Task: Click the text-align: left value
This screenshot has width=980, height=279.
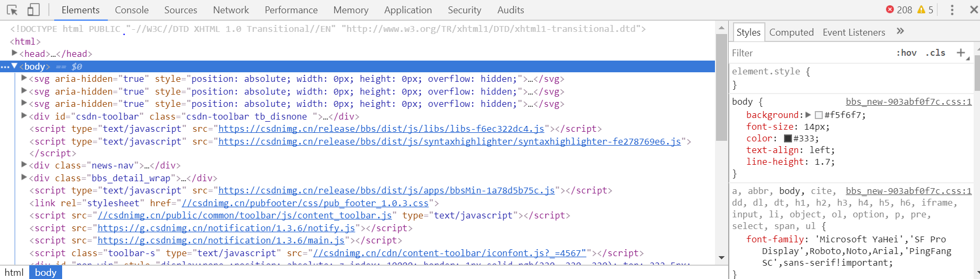Action: coord(821,150)
